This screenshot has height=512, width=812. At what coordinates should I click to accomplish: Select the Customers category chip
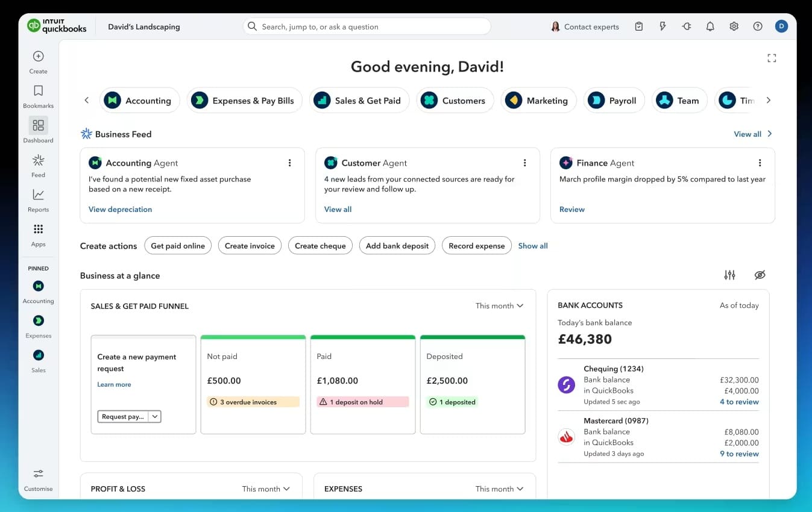point(455,101)
